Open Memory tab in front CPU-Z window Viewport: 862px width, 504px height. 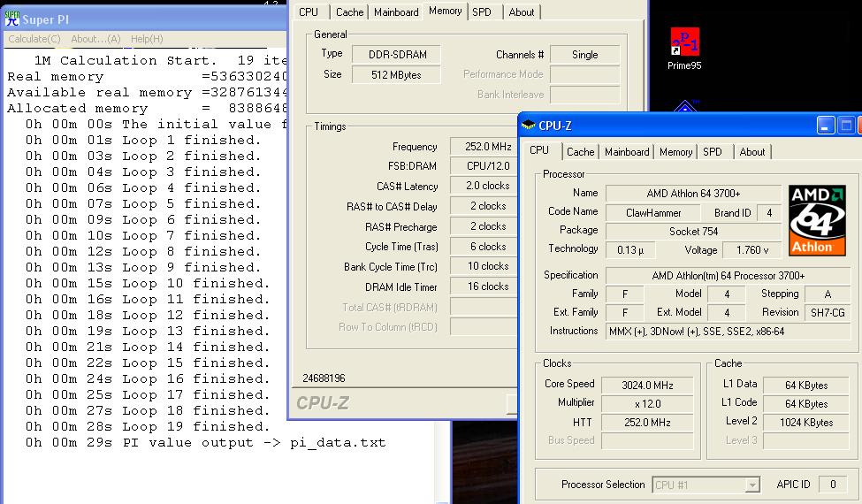point(675,152)
